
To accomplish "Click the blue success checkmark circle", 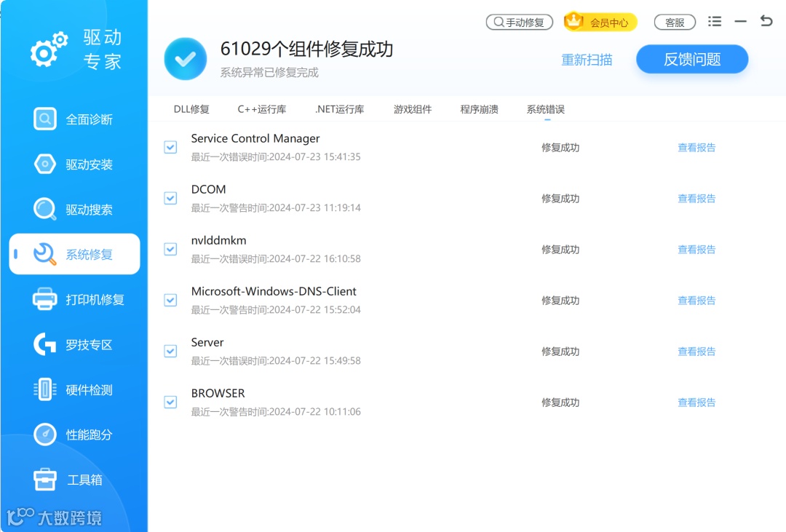I will (185, 59).
